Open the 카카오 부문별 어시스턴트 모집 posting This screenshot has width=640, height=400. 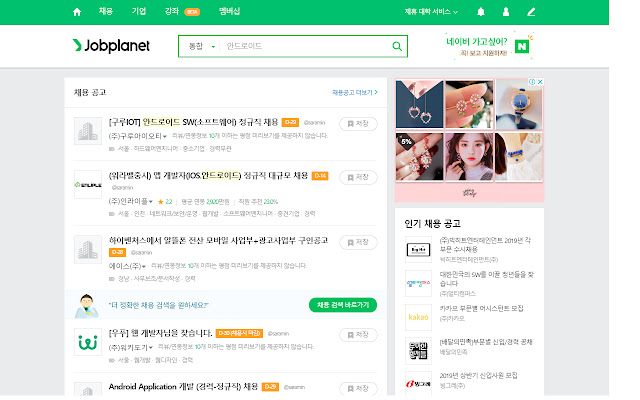point(481,309)
